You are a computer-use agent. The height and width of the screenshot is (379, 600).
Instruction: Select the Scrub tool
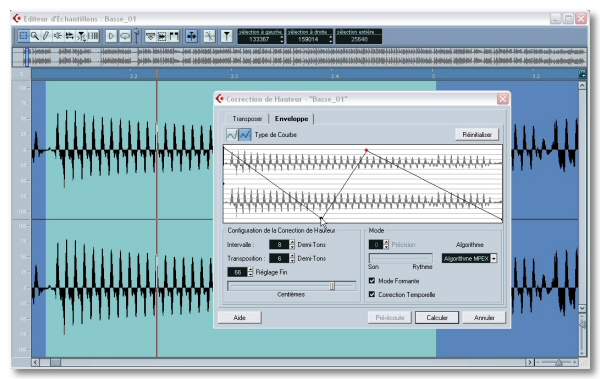70,36
